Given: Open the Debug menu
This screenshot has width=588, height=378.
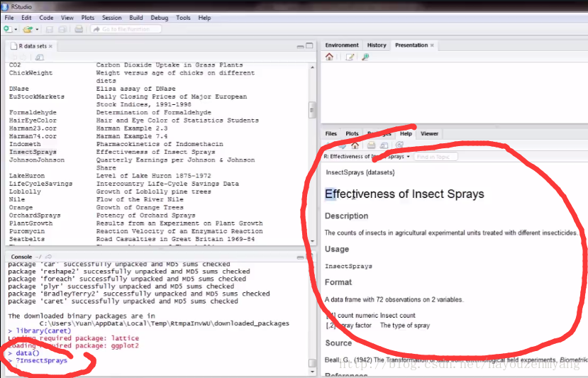Looking at the screenshot, I should pyautogui.click(x=160, y=18).
